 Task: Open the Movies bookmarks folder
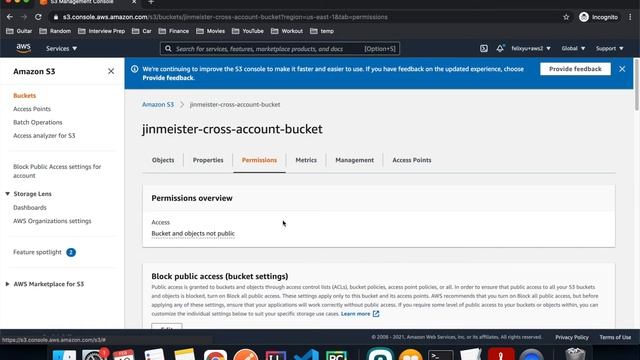point(211,31)
